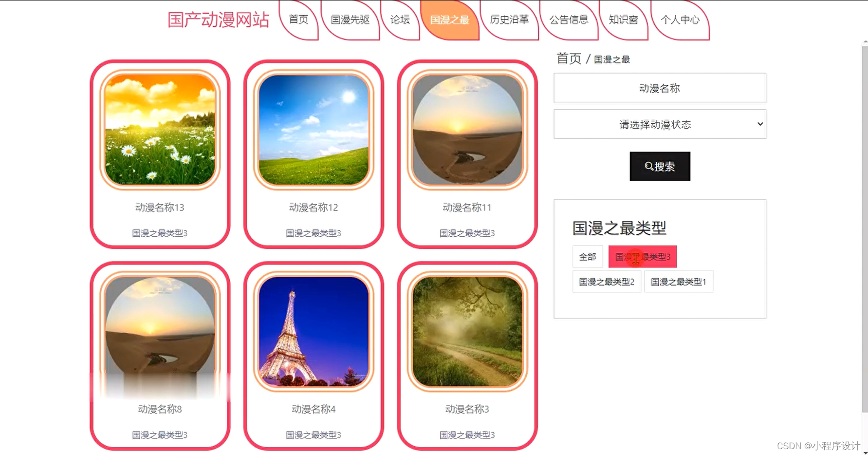This screenshot has height=455, width=868.
Task: Click the magnifier icon on 搜索 button
Action: point(649,166)
